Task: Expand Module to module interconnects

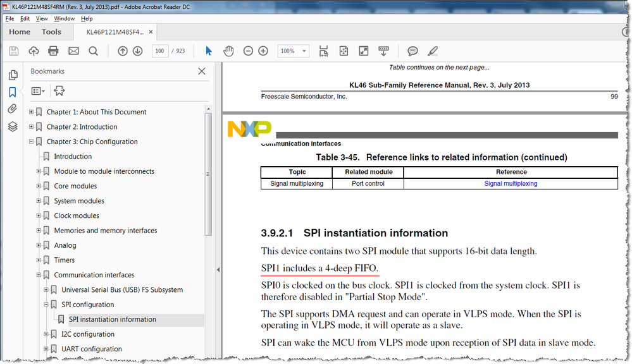Action: coord(39,171)
